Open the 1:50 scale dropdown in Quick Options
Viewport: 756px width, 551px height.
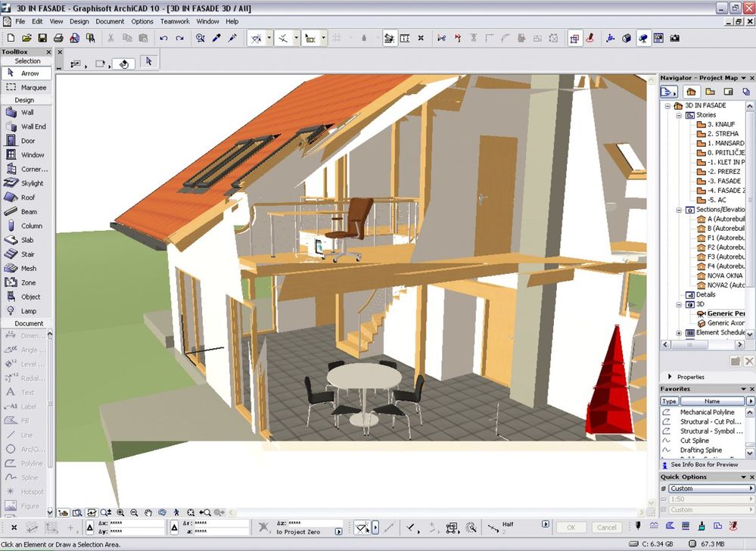(749, 499)
